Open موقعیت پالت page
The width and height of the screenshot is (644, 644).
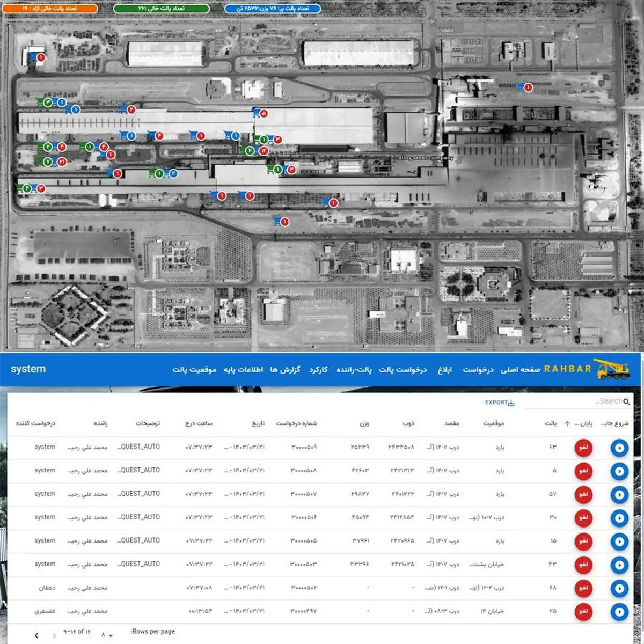[x=194, y=369]
